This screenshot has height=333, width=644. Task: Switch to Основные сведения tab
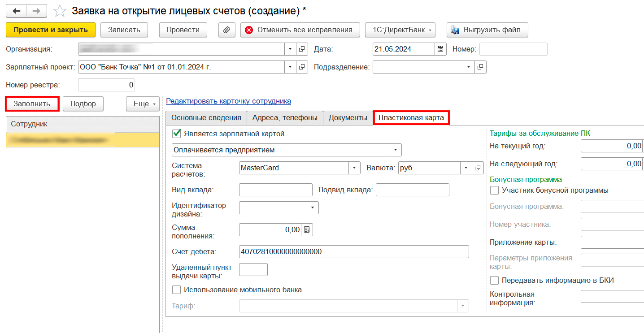(x=206, y=118)
